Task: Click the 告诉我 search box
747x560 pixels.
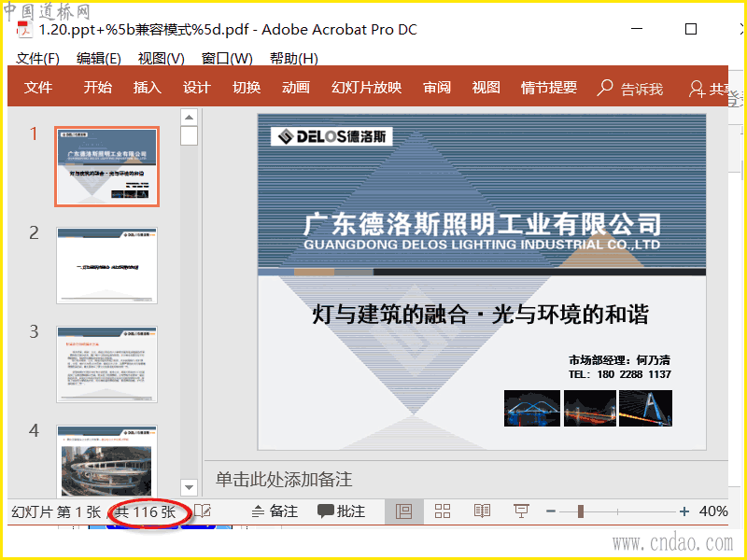Action: click(629, 89)
